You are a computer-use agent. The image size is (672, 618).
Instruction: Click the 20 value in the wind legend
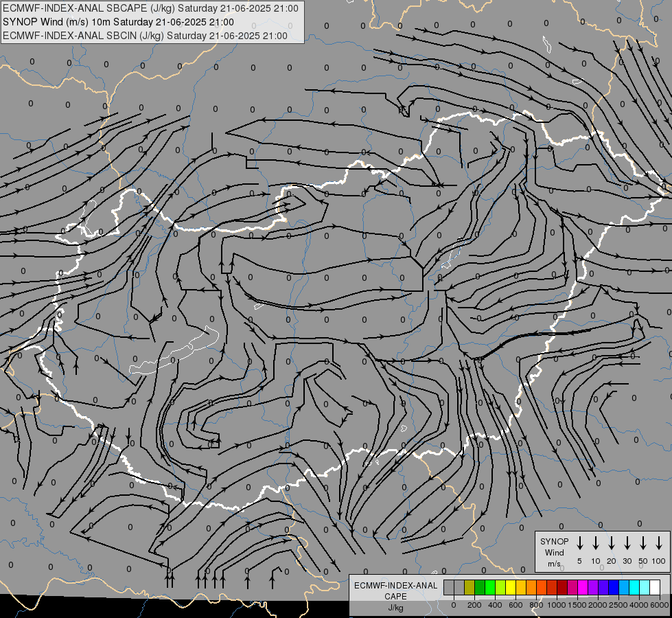point(612,561)
